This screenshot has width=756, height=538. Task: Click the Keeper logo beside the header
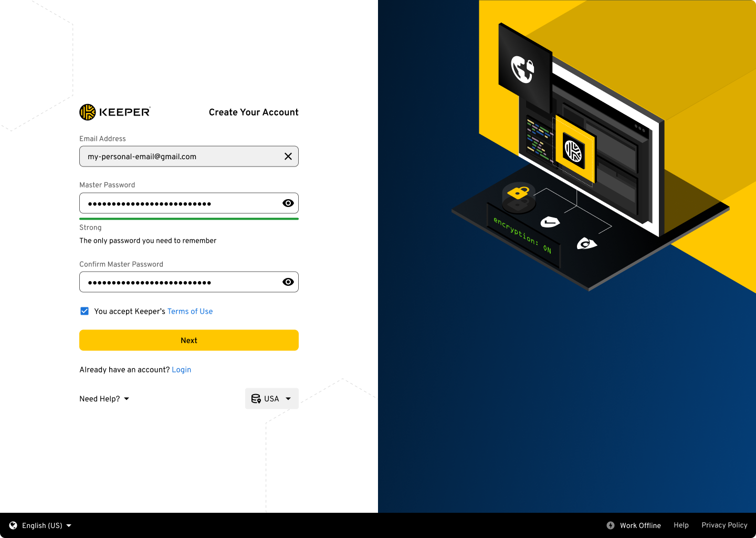tap(114, 112)
